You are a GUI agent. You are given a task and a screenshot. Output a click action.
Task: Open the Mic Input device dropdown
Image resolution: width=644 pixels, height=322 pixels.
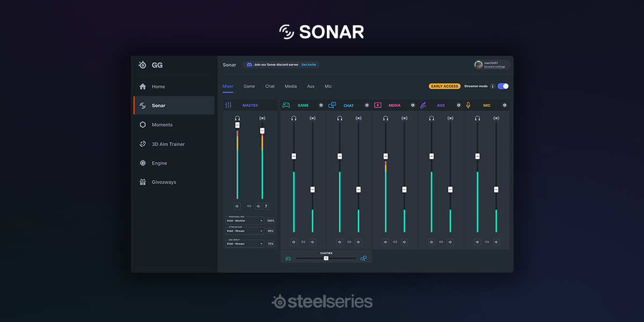[245, 244]
